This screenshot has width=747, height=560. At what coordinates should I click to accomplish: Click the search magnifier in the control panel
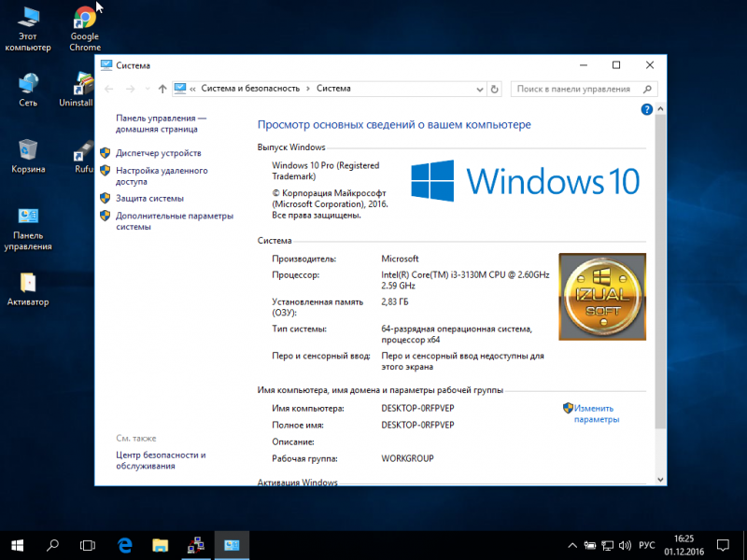click(647, 89)
